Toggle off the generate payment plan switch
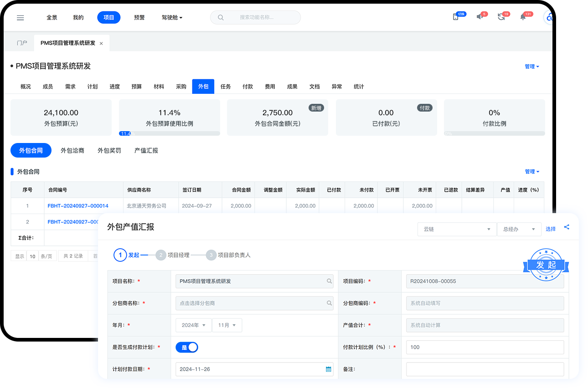Viewport: 588px width, 388px height. point(187,347)
